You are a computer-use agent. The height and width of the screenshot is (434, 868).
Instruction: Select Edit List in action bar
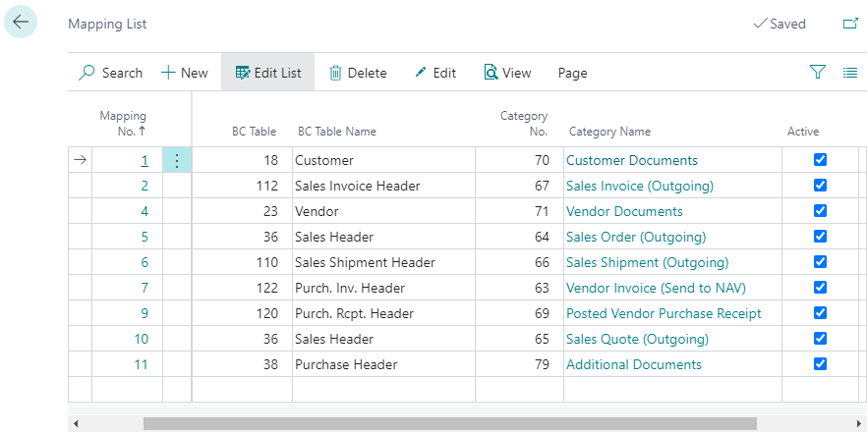(x=267, y=73)
